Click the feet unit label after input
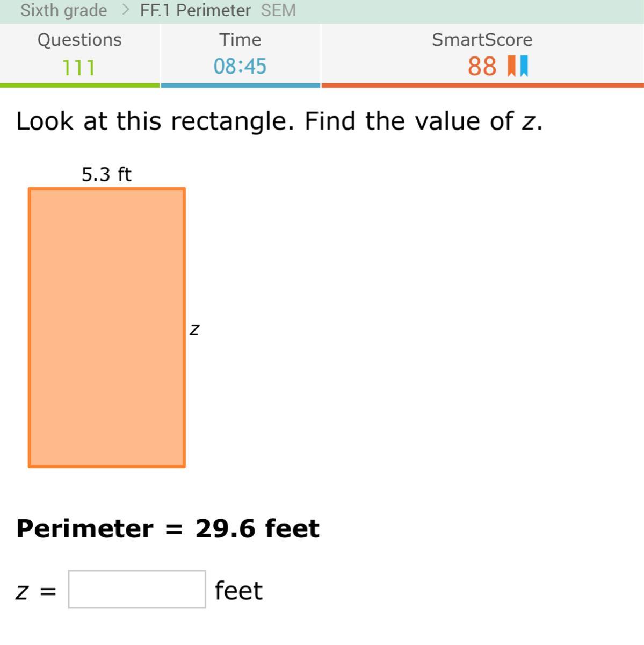The width and height of the screenshot is (644, 645). point(238,591)
